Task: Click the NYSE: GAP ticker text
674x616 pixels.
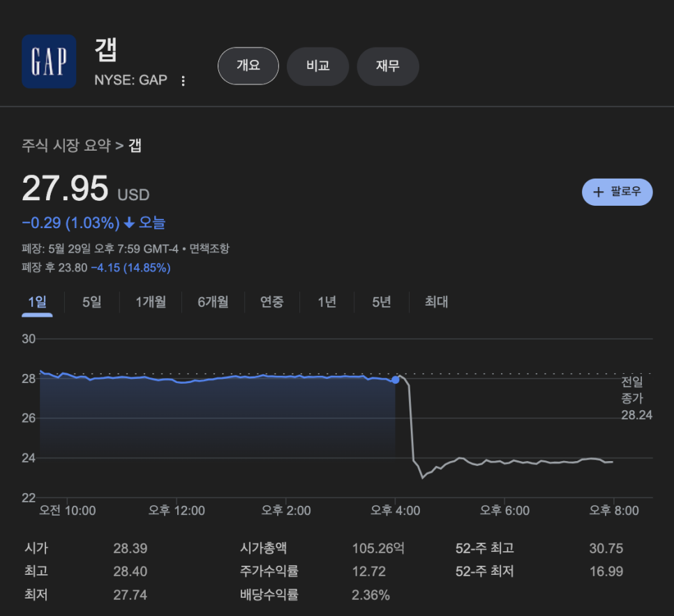Action: [130, 80]
